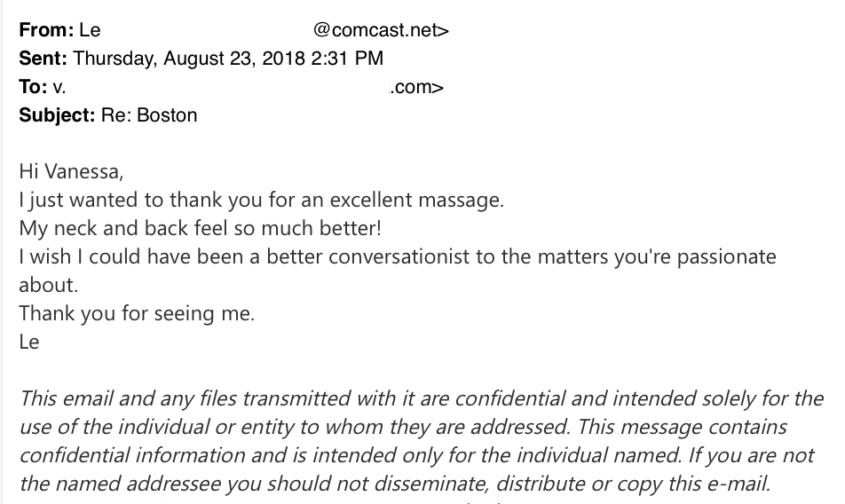Click the word conversationist in the message
Viewport: 845px width, 504px height.
[x=399, y=256]
